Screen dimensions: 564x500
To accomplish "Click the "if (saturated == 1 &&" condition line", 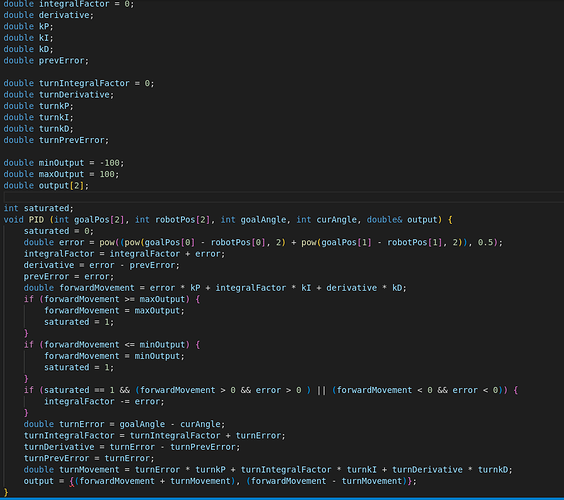I will pos(270,390).
